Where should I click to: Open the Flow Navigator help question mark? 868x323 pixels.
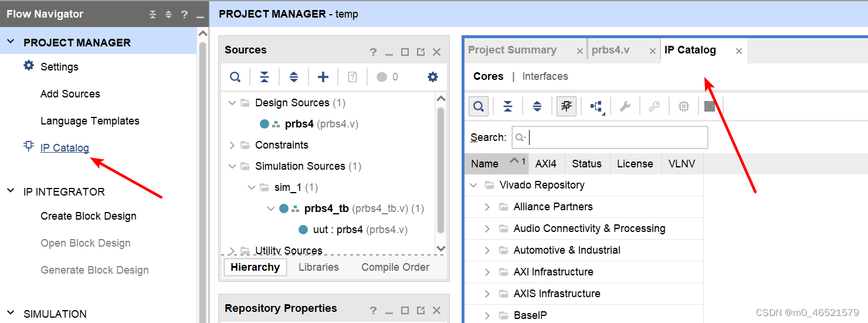click(184, 14)
